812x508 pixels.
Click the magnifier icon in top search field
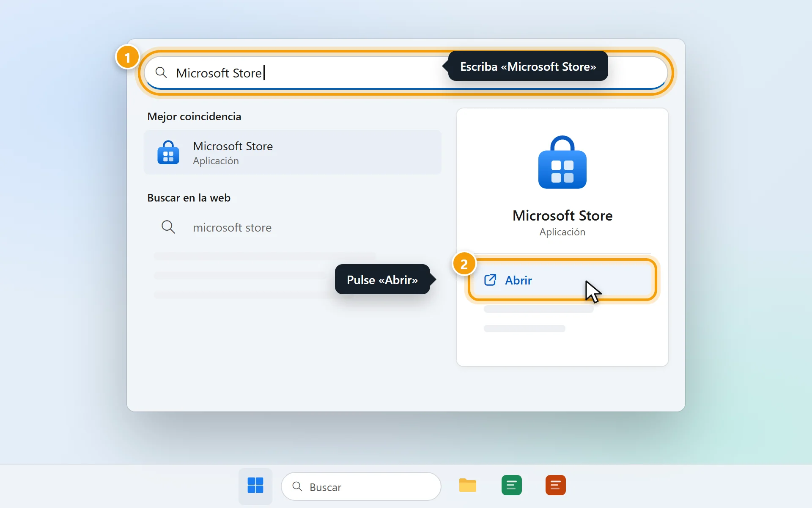pos(161,72)
